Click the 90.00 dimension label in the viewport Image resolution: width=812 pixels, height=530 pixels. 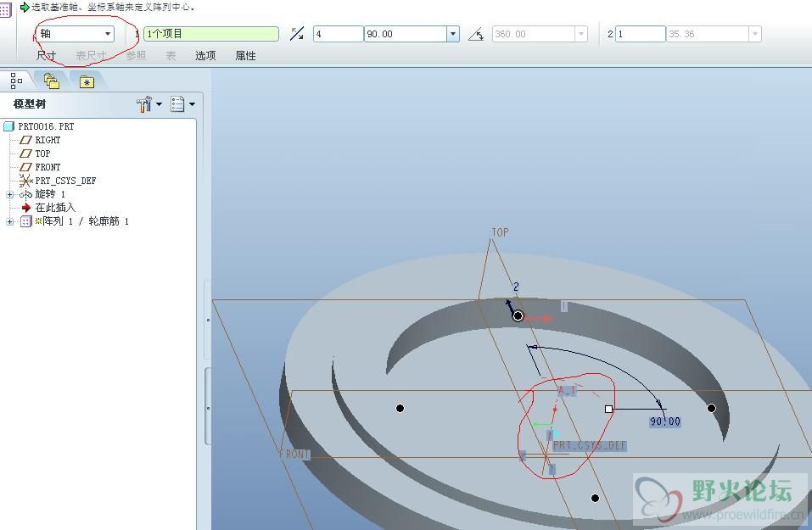[x=665, y=421]
